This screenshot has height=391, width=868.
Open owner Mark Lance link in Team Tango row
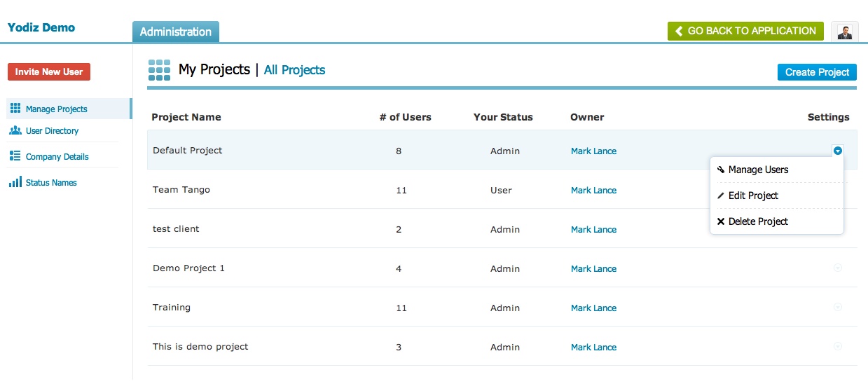pyautogui.click(x=593, y=190)
